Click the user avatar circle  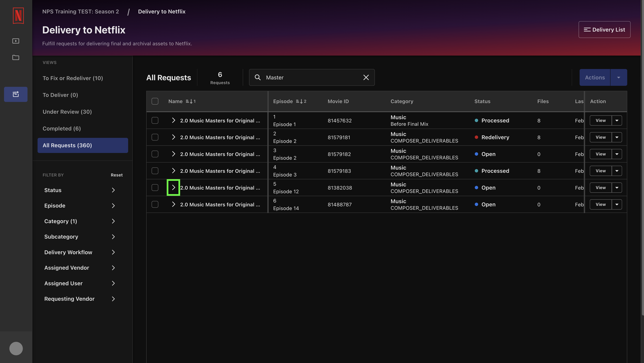pos(16,348)
